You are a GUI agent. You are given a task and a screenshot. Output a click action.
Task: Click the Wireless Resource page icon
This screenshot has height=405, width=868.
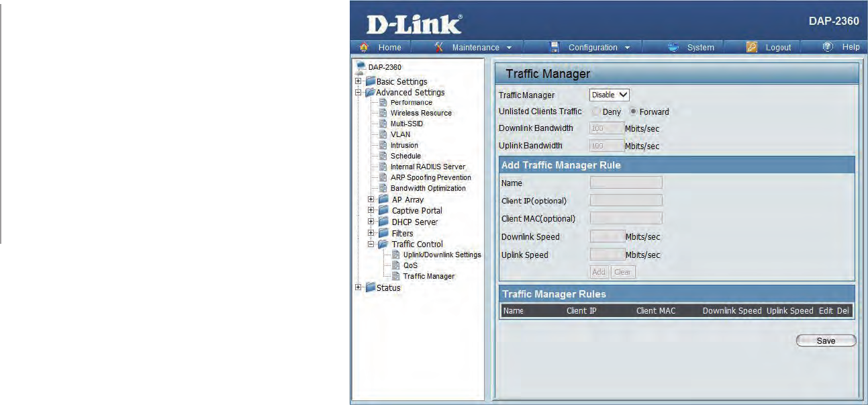click(383, 114)
